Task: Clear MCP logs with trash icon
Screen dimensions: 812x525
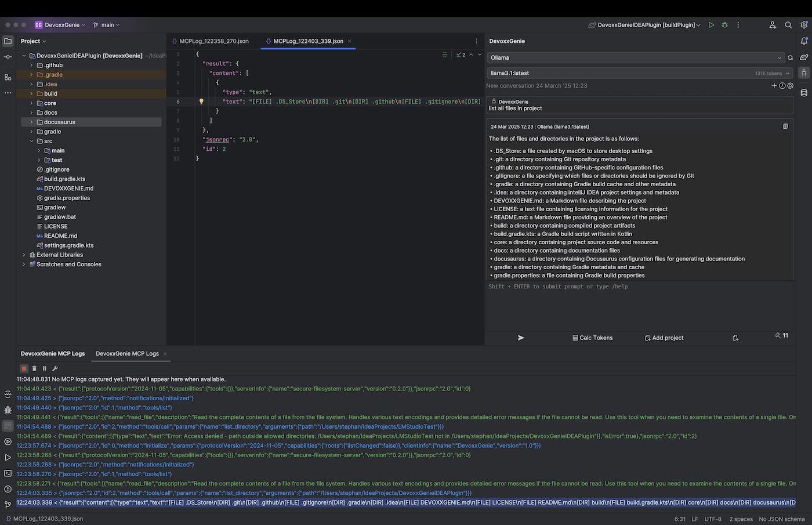Action: tap(34, 368)
